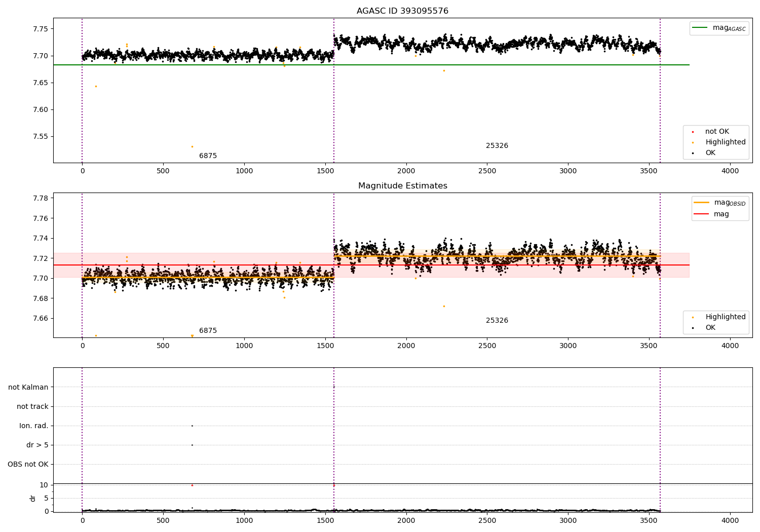Viewport: 760px width, 532px height.
Task: Click the rotated "dr" y-axis label
Action: tap(33, 498)
